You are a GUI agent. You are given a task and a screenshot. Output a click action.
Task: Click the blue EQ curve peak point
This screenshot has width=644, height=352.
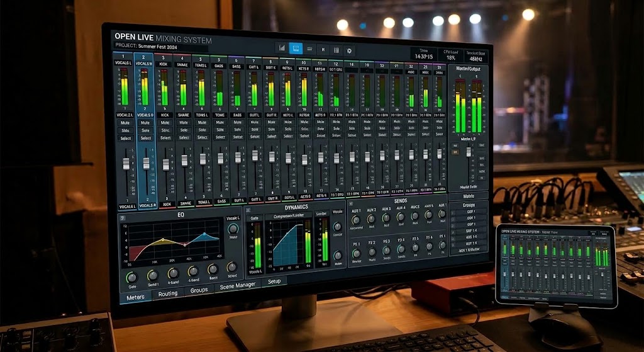pos(206,235)
